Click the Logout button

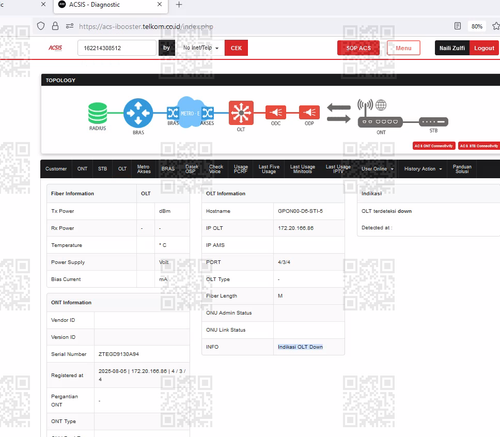pos(484,48)
